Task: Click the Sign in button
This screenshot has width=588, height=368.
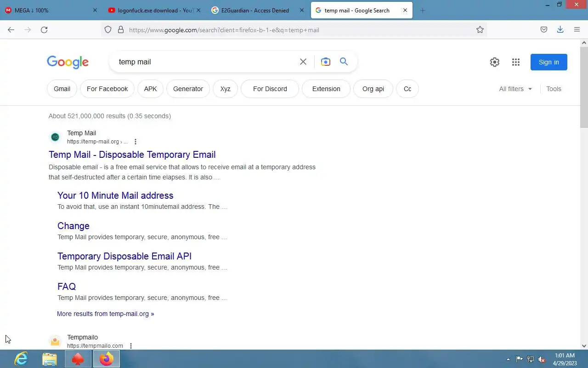Action: tap(549, 62)
